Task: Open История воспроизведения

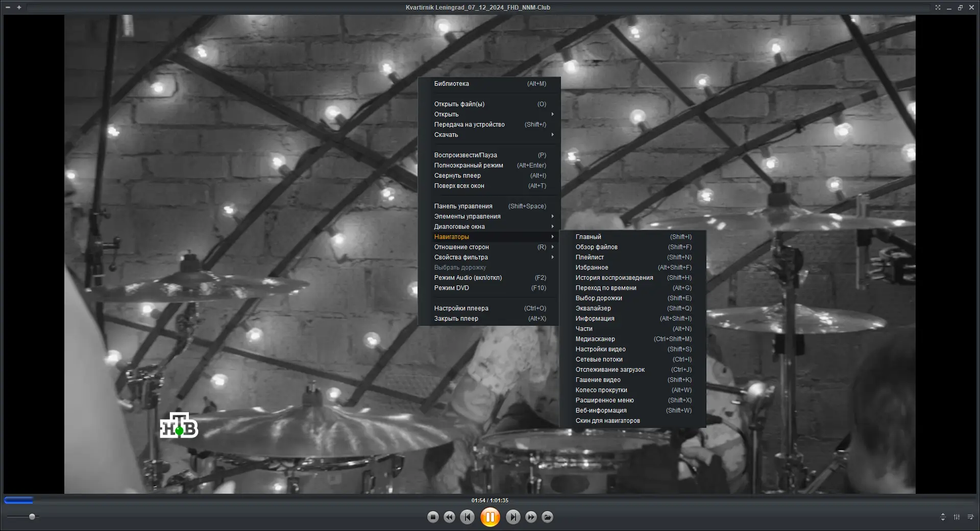Action: tap(633, 278)
